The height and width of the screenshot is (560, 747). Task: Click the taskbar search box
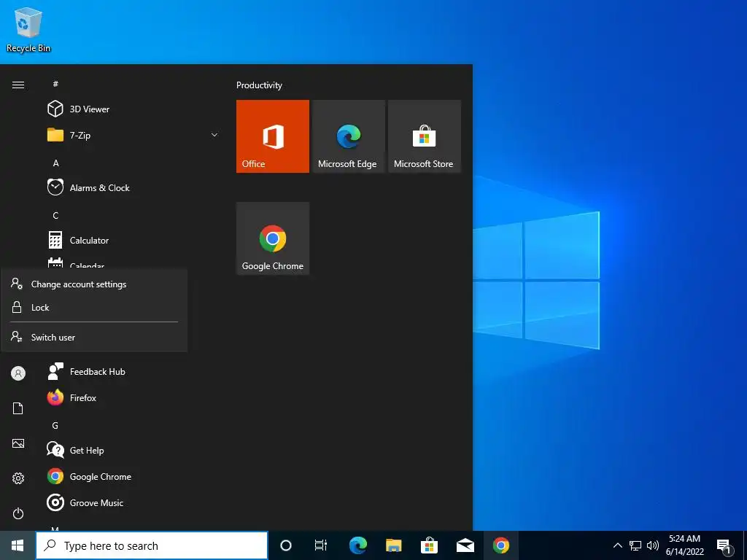tap(152, 545)
